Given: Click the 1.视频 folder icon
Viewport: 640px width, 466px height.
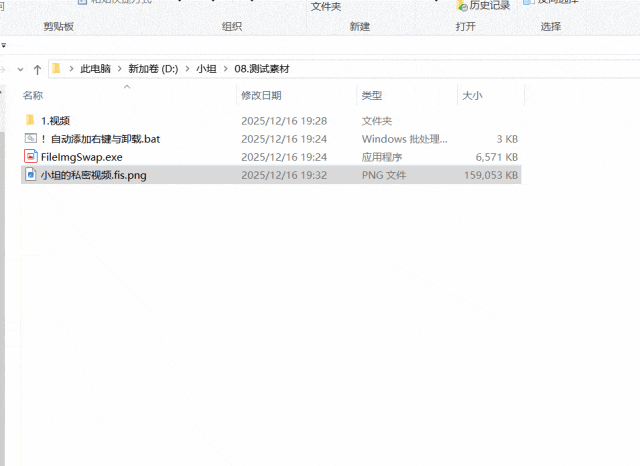Looking at the screenshot, I should (x=30, y=121).
